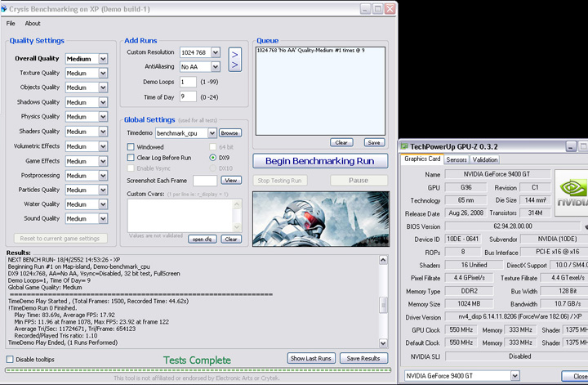Toggle the Enable Vsync checkbox
Image resolution: width=588 pixels, height=385 pixels.
pos(131,168)
